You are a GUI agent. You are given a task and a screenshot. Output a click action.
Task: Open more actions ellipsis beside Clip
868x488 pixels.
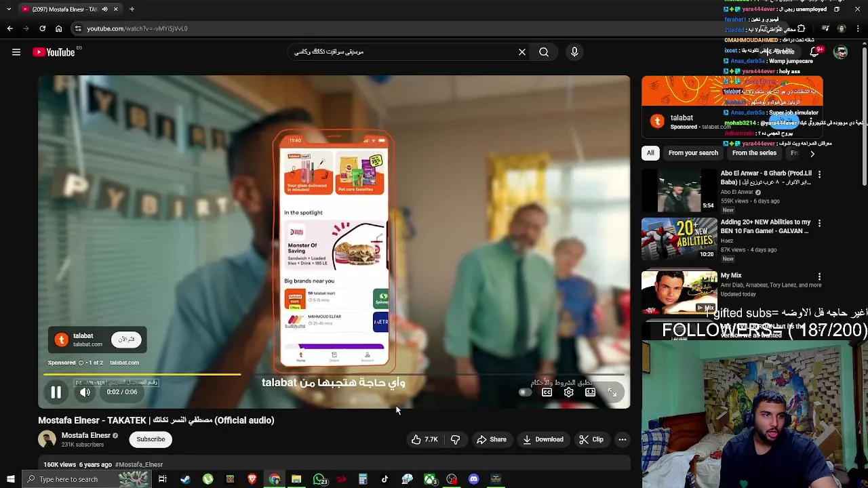pos(622,439)
